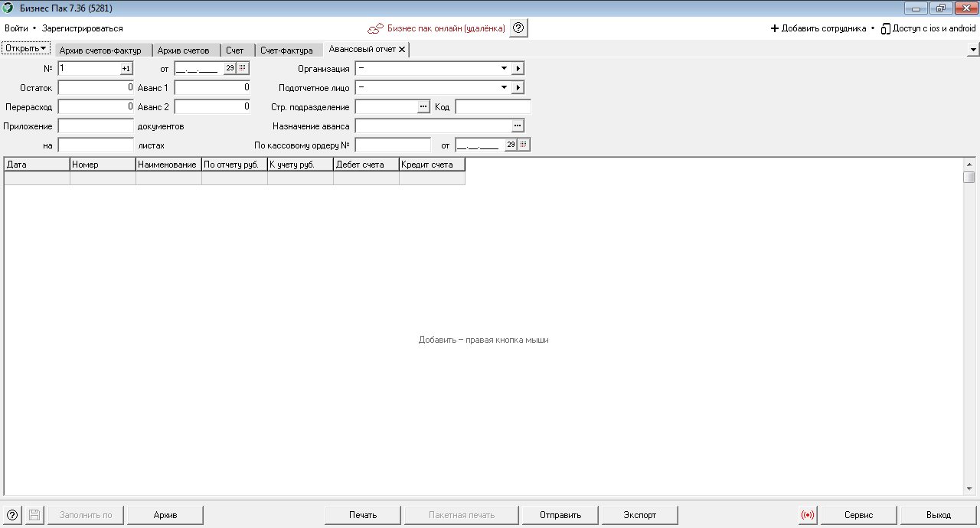Open the Открыть dropdown menu
The image size is (980, 528).
pos(26,48)
